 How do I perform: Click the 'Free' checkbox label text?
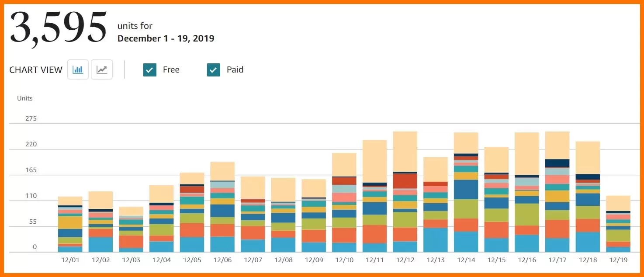click(x=171, y=70)
